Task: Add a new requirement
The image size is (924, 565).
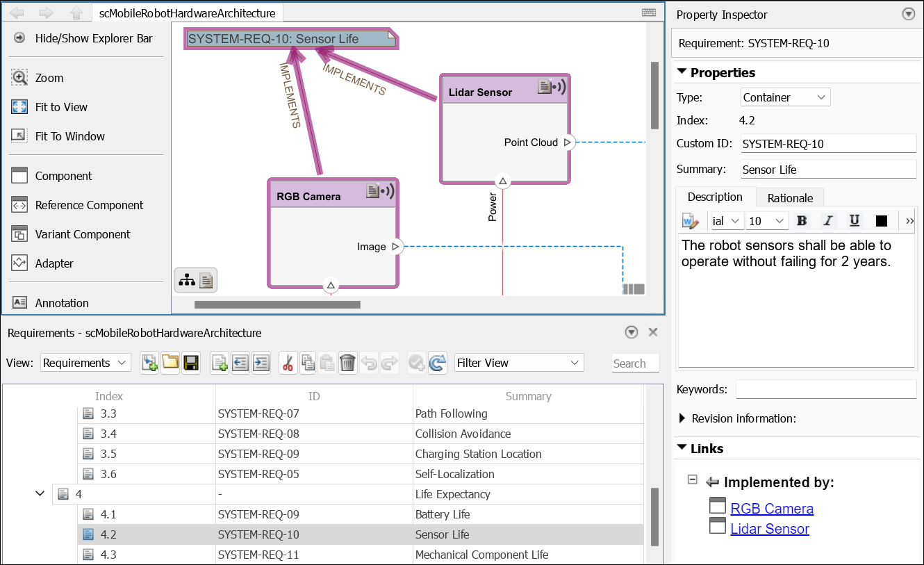Action: click(x=219, y=362)
